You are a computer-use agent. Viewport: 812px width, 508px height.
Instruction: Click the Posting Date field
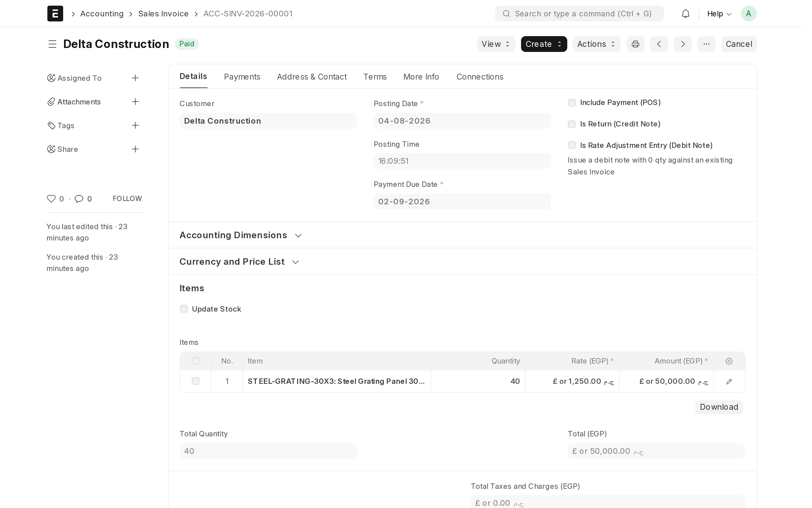pyautogui.click(x=462, y=121)
